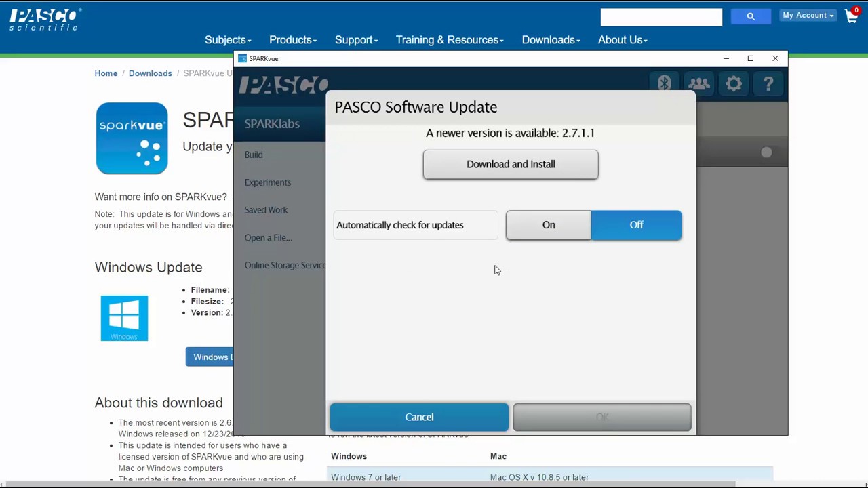Click the "Want more info on SPARKvue?" text
868x488 pixels.
point(161,197)
